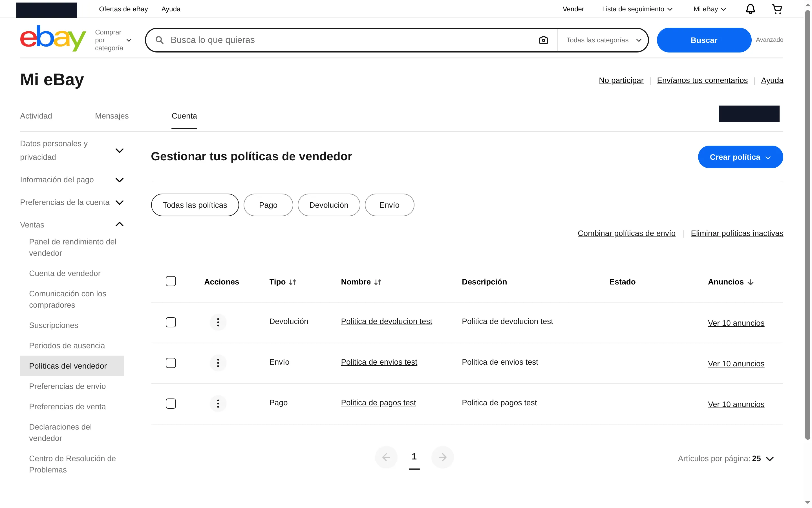The image size is (812, 508).
Task: Open Suscripciones sidebar item
Action: point(54,325)
